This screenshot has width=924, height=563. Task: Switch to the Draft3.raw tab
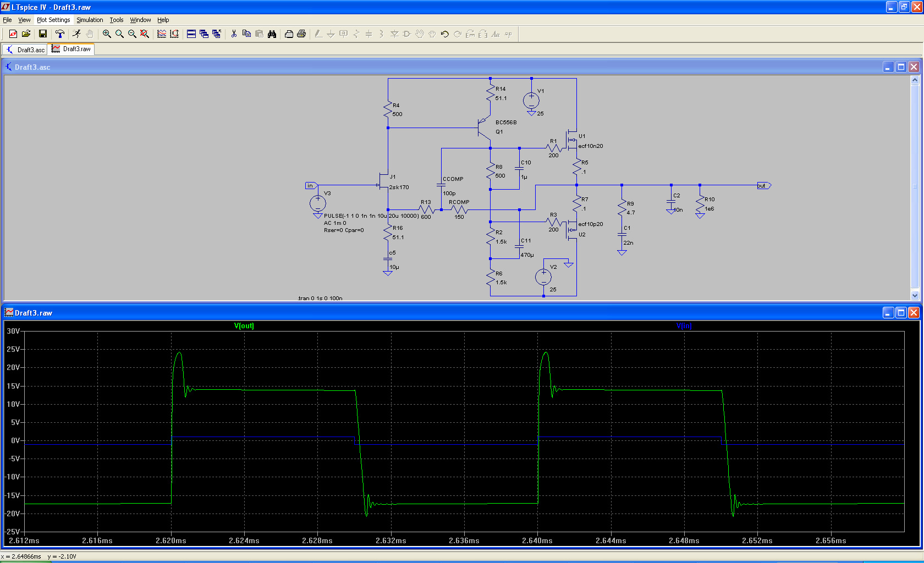[x=71, y=49]
